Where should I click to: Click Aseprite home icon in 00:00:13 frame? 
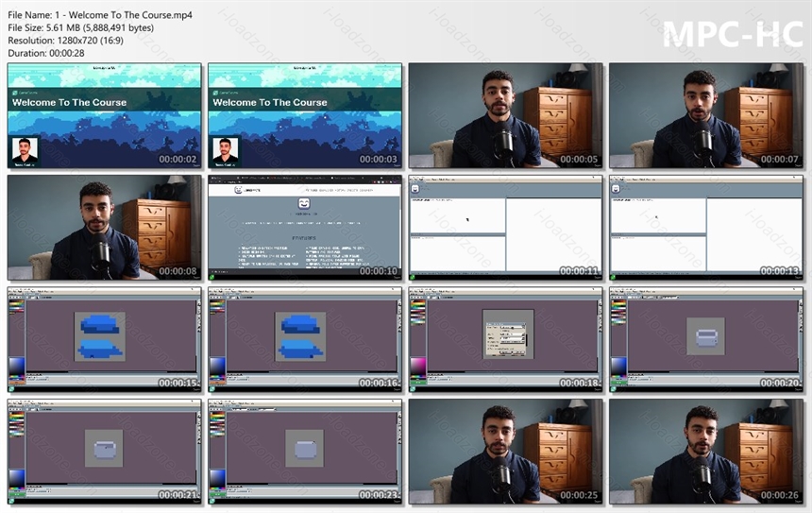pos(616,189)
